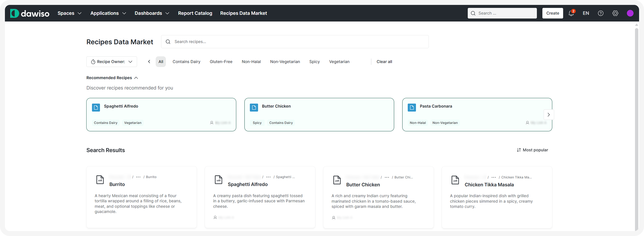Open the notifications bell
The width and height of the screenshot is (644, 236).
point(571,13)
